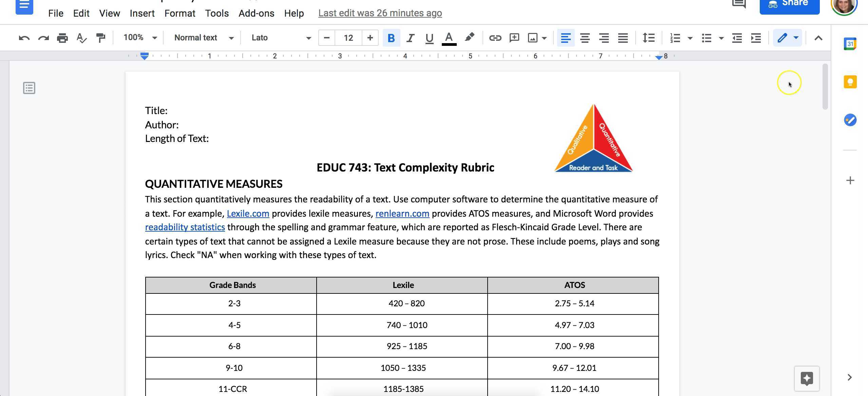Open the font family dropdown
The width and height of the screenshot is (868, 396).
[x=282, y=38]
